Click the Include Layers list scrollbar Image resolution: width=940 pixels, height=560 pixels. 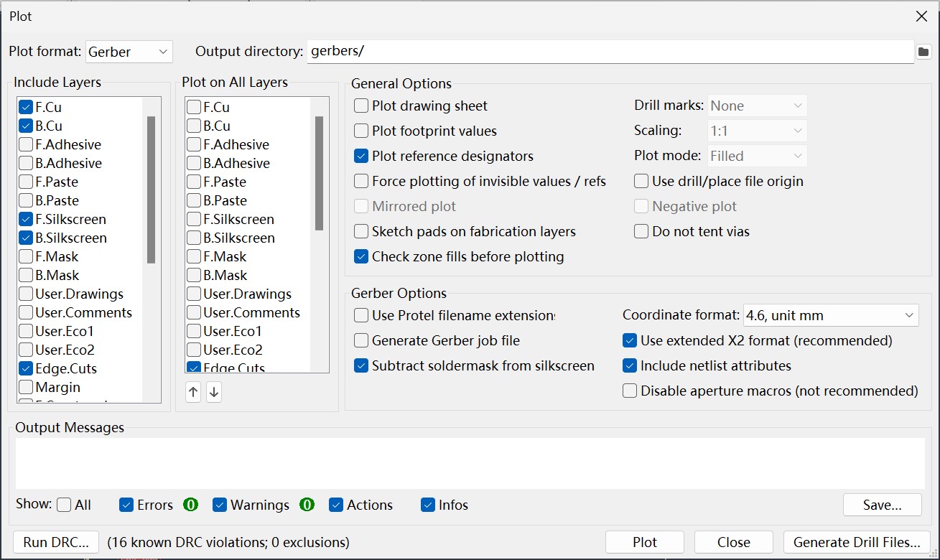[x=151, y=190]
